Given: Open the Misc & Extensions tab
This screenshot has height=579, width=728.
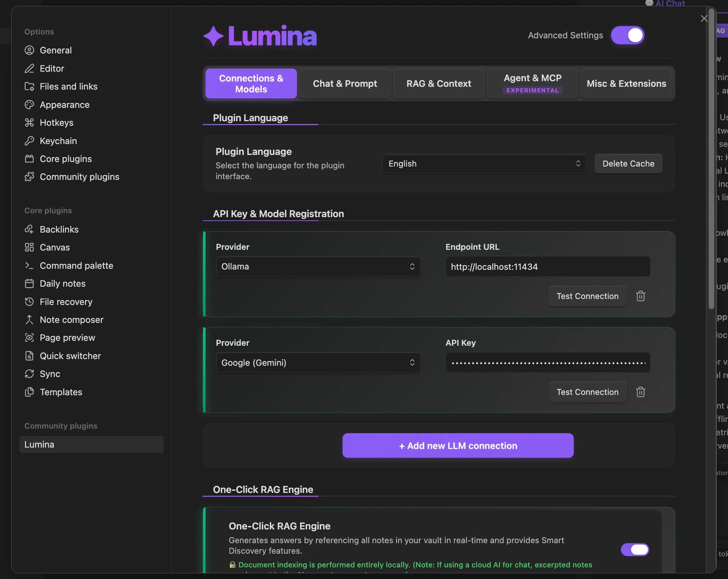Looking at the screenshot, I should 626,84.
